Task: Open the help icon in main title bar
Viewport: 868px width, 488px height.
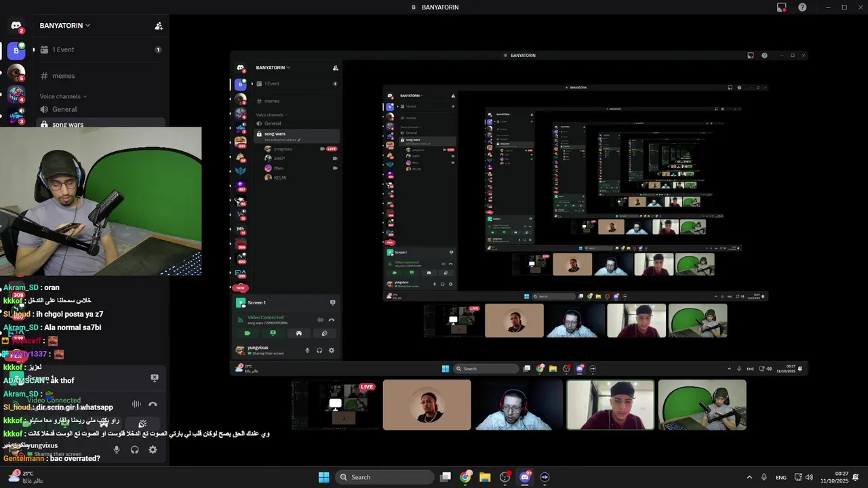Action: pyautogui.click(x=802, y=7)
